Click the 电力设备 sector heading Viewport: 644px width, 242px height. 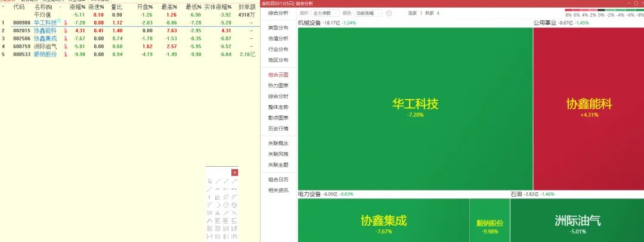pyautogui.click(x=309, y=194)
